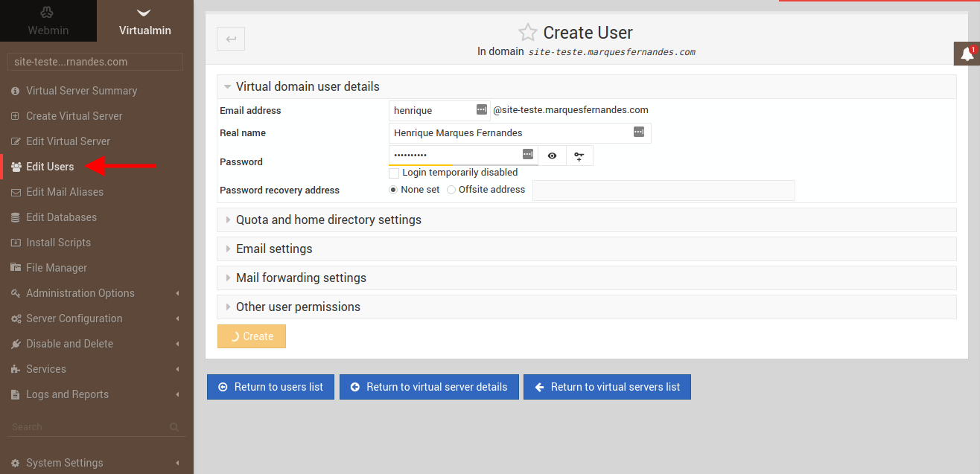The width and height of the screenshot is (980, 474).
Task: Click the Server Configuration gears icon
Action: pos(16,318)
